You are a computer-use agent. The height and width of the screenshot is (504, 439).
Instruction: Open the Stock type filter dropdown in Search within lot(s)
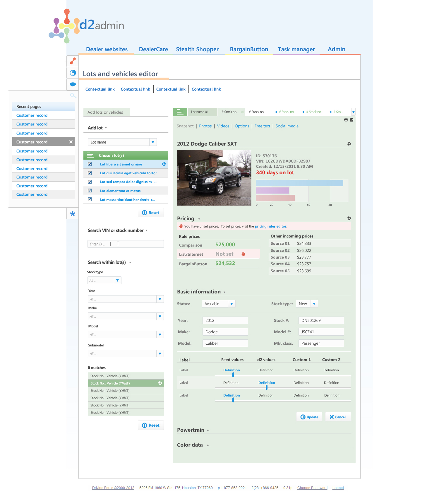click(117, 280)
